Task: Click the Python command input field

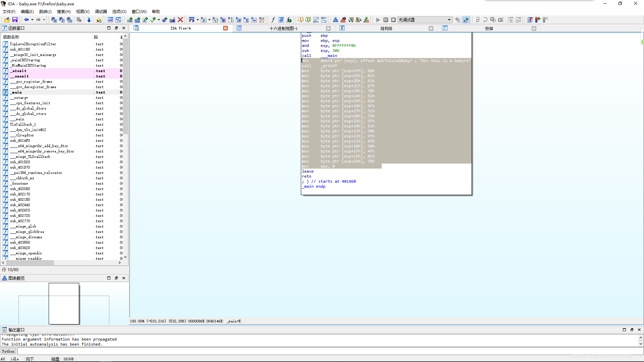Action: pyautogui.click(x=329, y=351)
